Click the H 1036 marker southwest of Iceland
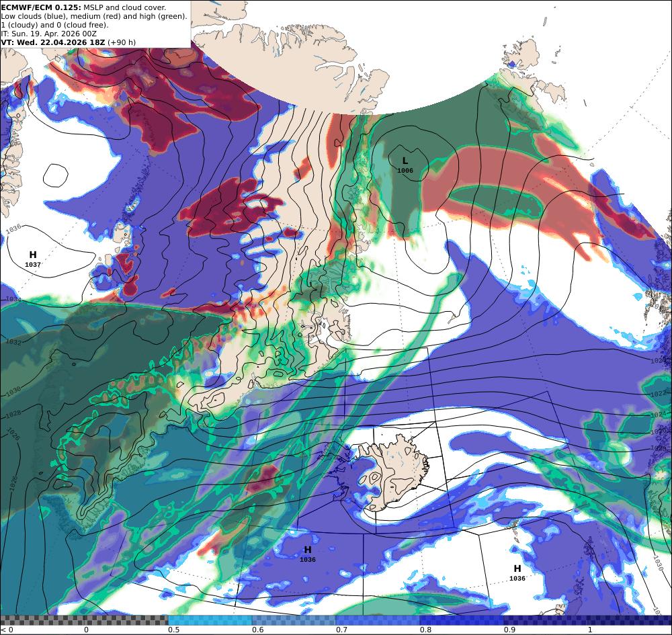The width and height of the screenshot is (672, 635). 308,550
